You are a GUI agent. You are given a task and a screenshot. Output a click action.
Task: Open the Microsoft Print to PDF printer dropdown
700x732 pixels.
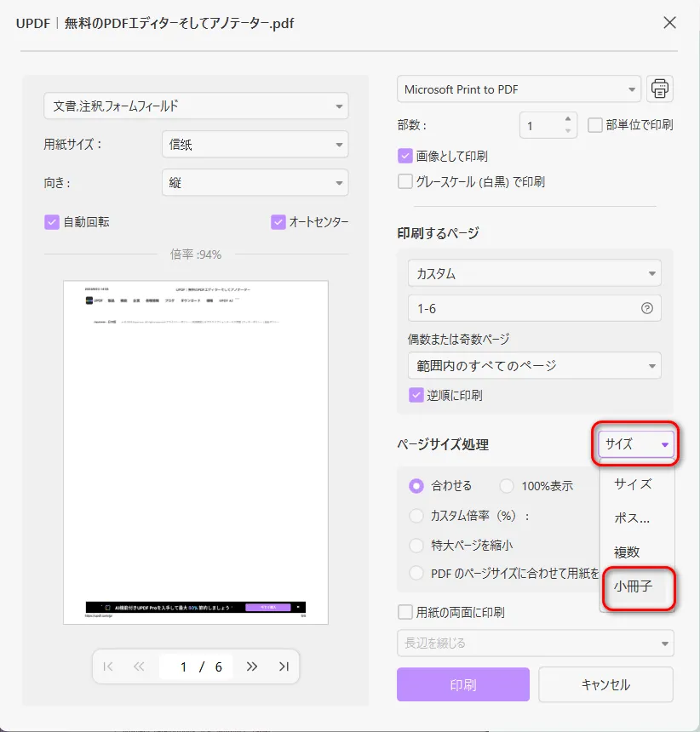(519, 89)
